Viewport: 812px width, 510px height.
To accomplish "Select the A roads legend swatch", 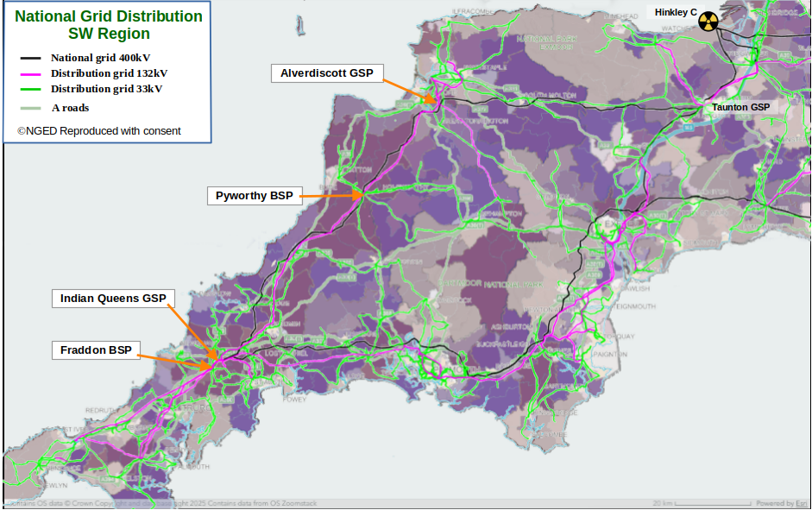I will [30, 109].
